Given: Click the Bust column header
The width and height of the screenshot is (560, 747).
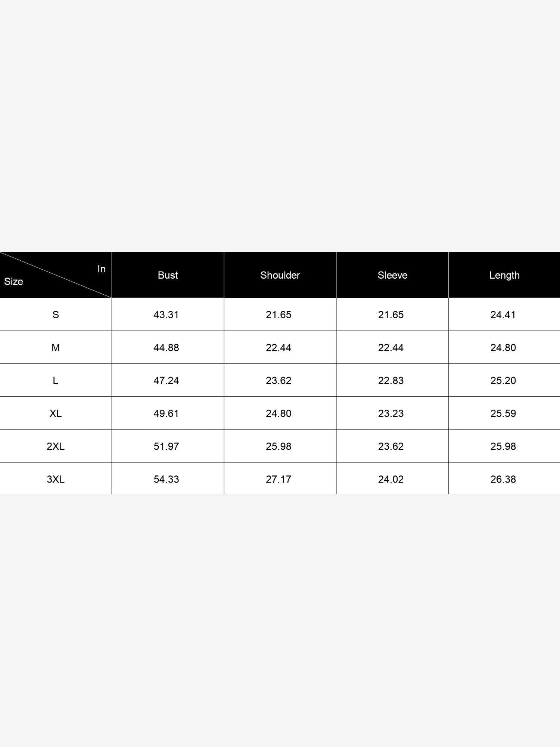Looking at the screenshot, I should (168, 275).
